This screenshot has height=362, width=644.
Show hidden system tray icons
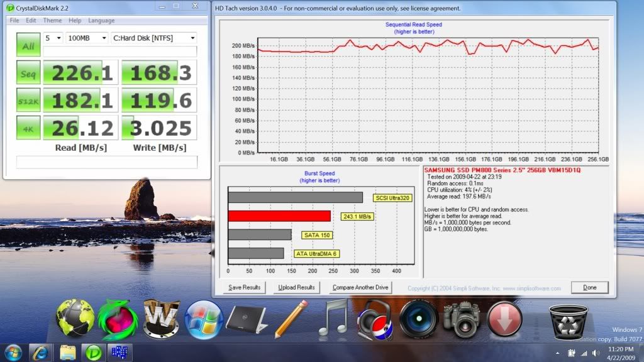coord(557,353)
